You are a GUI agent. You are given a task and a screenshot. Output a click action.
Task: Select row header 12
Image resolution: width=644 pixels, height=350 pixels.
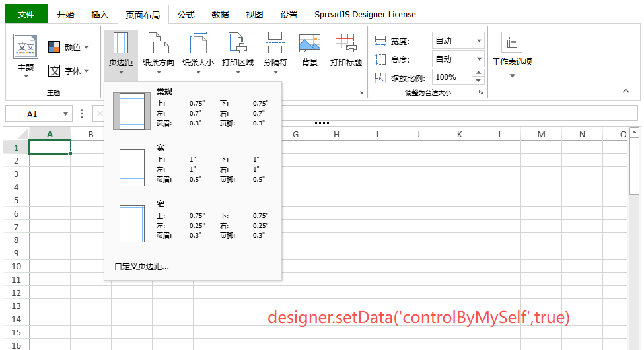pos(17,293)
